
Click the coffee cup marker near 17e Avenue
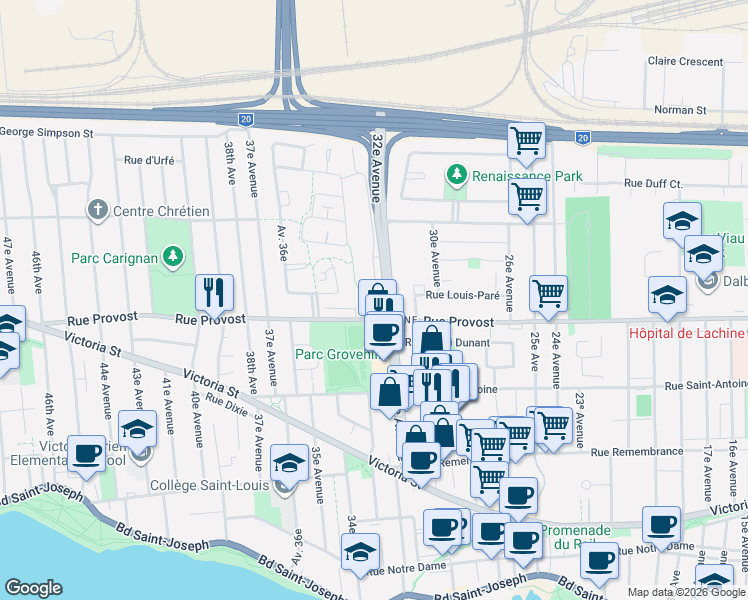[661, 526]
